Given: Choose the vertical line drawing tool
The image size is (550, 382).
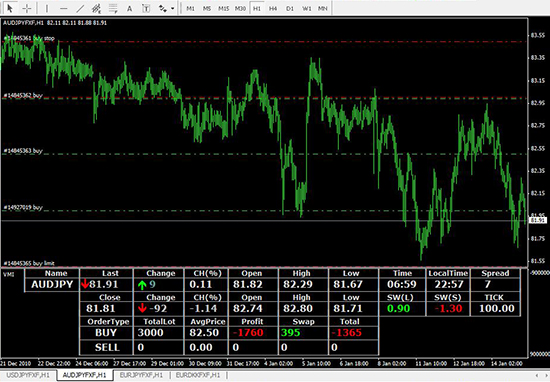Looking at the screenshot, I should pyautogui.click(x=47, y=8).
